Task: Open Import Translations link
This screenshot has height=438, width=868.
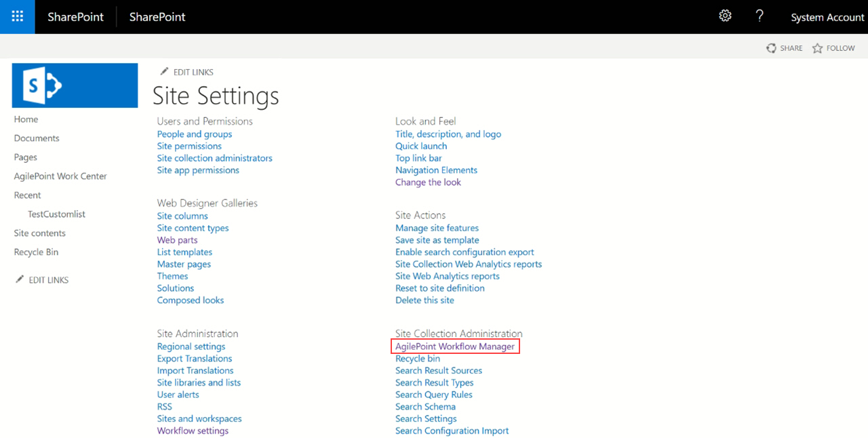Action: tap(195, 371)
